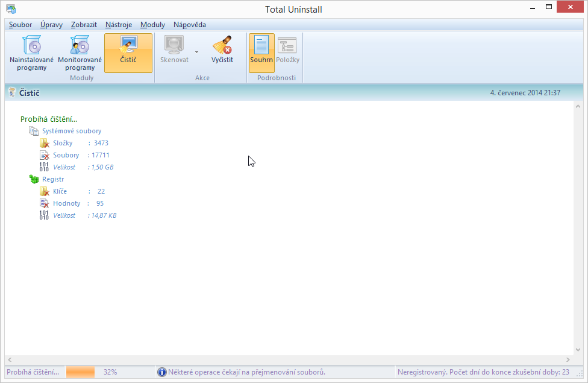Open the Nápověda menu
Screen dimensions: 588x383
[189, 25]
